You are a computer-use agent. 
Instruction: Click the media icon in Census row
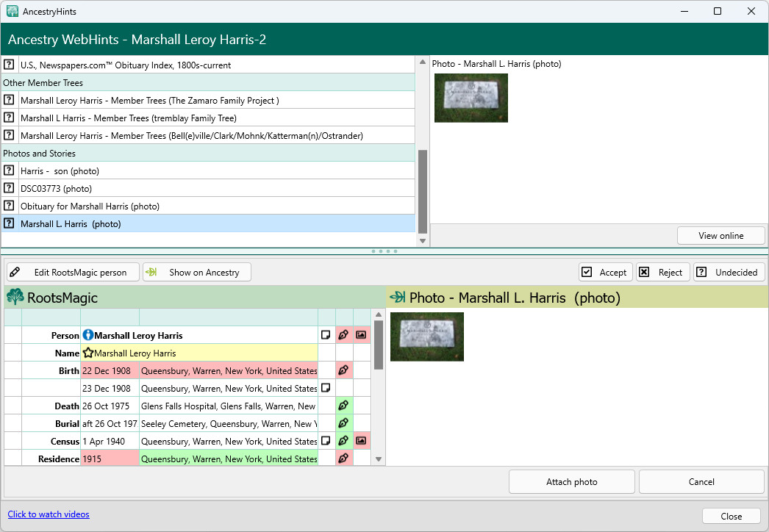point(362,441)
